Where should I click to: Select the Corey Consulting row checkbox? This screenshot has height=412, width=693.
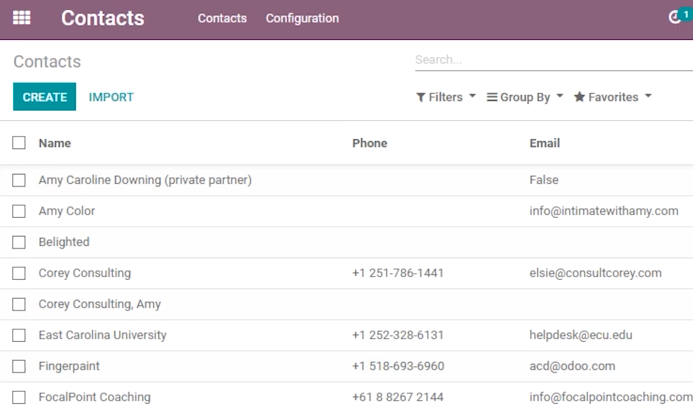pos(19,273)
